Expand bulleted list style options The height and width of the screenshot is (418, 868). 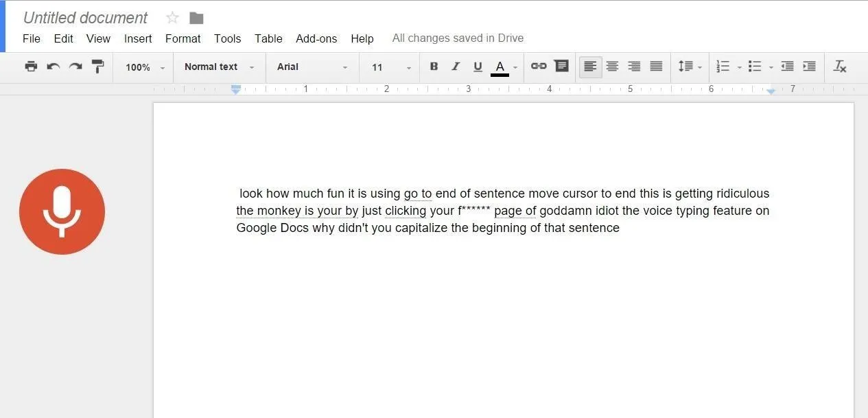click(771, 67)
